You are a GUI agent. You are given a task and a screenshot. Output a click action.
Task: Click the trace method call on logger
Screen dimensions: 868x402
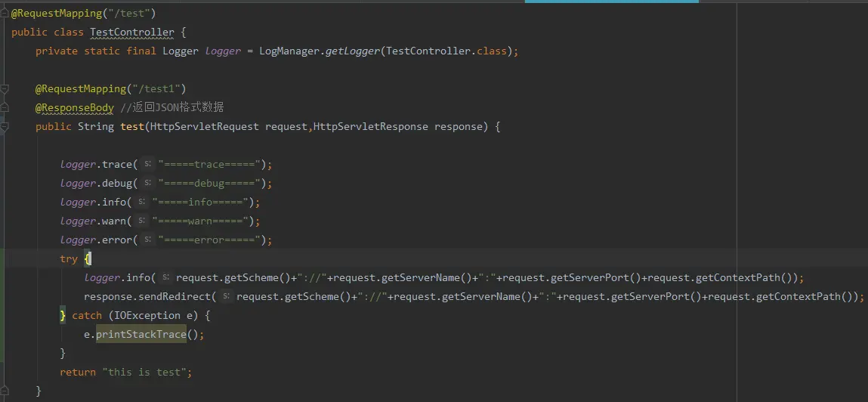117,165
